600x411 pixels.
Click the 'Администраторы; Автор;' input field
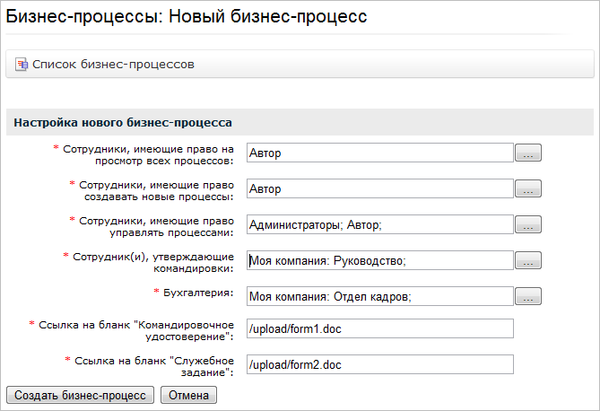[x=378, y=224]
